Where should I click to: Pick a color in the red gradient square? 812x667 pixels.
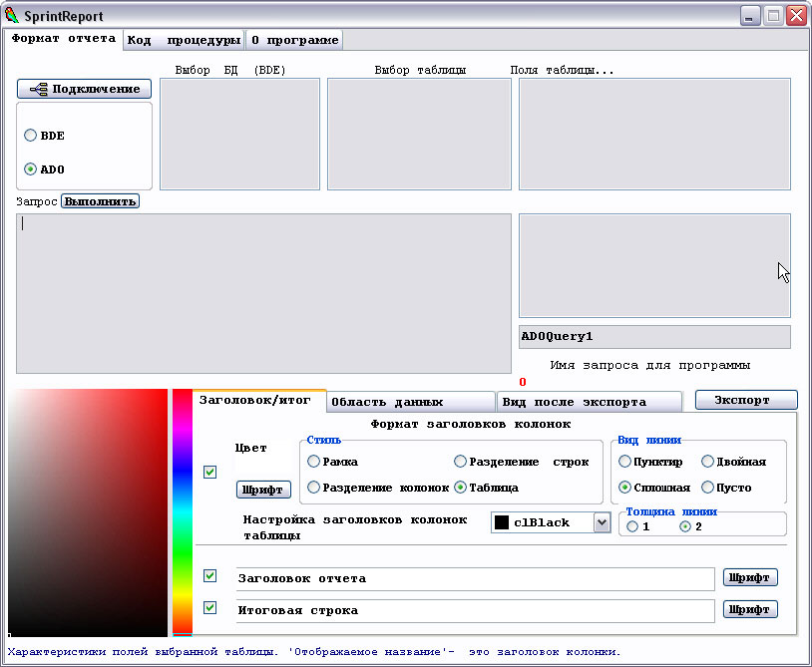click(x=88, y=512)
